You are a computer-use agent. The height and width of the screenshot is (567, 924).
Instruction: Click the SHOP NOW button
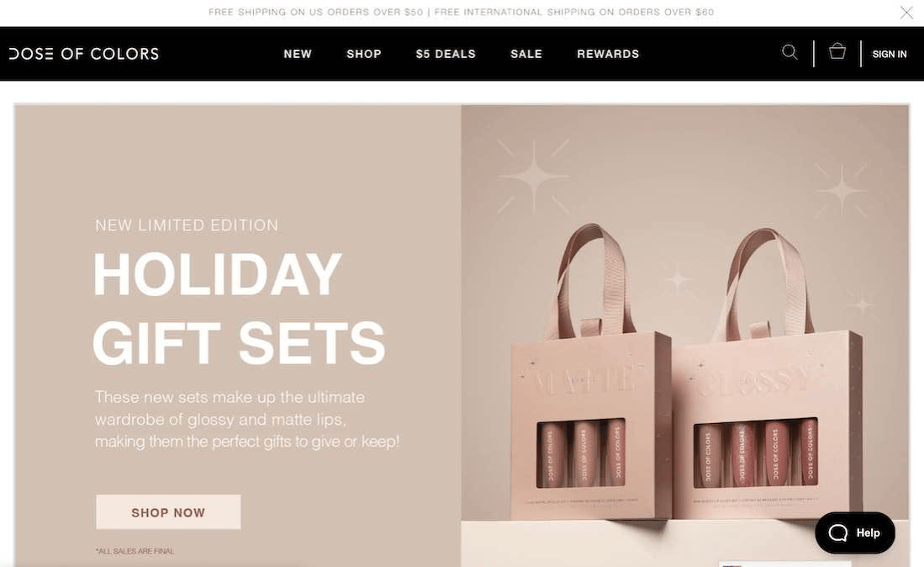tap(168, 512)
